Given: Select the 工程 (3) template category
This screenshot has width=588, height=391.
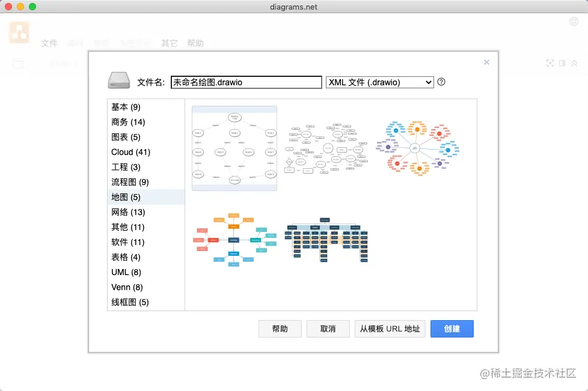Looking at the screenshot, I should [x=146, y=167].
